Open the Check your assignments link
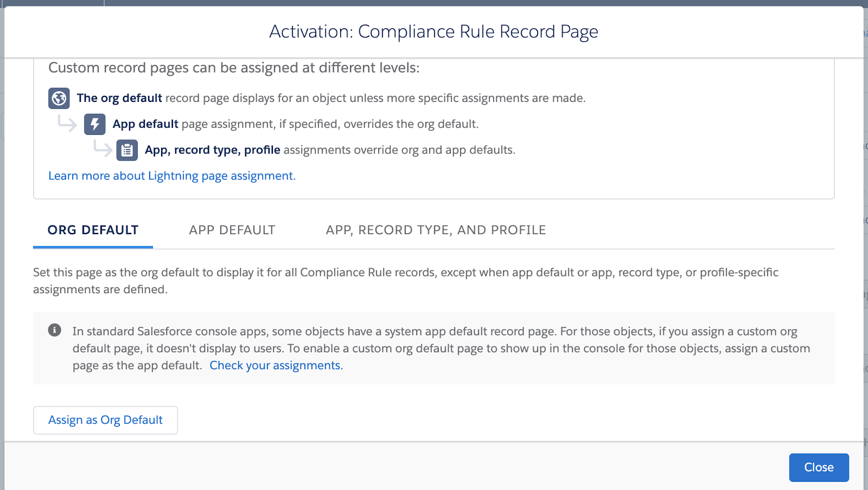Screen dimensions: 868x490 pos(276,365)
